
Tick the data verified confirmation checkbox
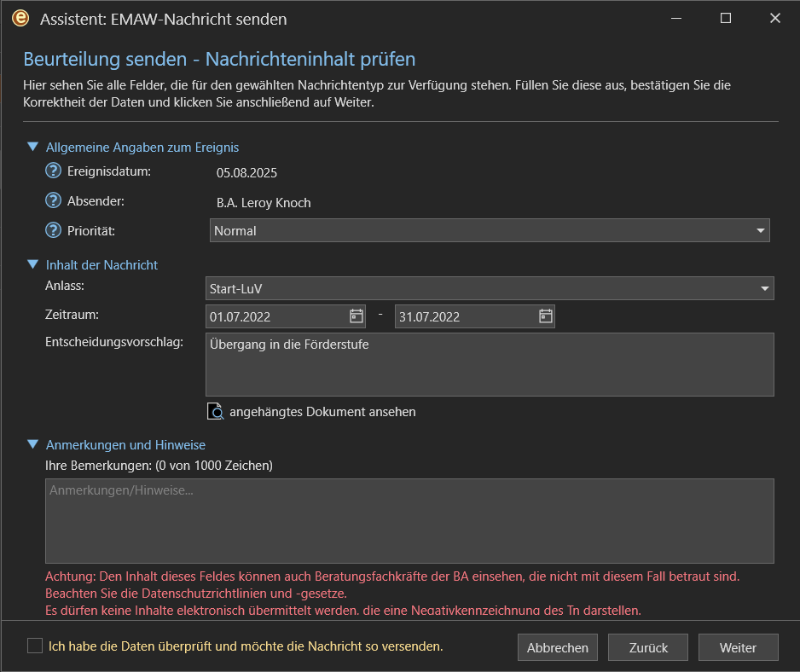click(35, 646)
